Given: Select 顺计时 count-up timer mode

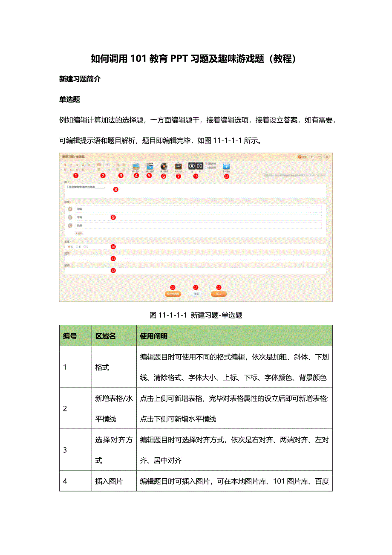Looking at the screenshot, I should tap(206, 163).
